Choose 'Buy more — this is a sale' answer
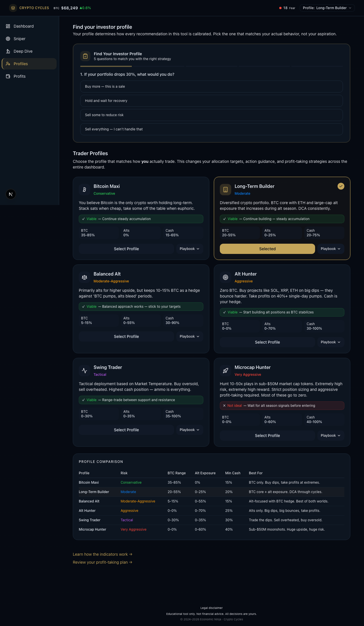 point(212,87)
